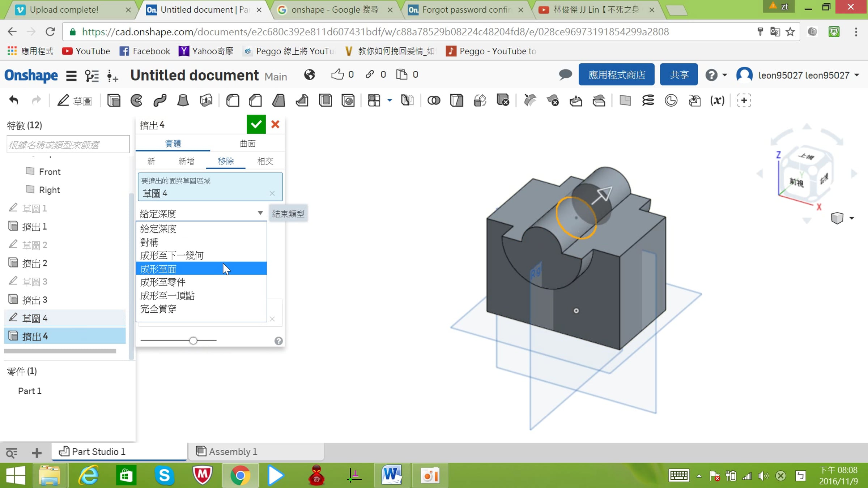This screenshot has width=868, height=488.
Task: Click the undo arrow icon
Action: click(x=14, y=100)
